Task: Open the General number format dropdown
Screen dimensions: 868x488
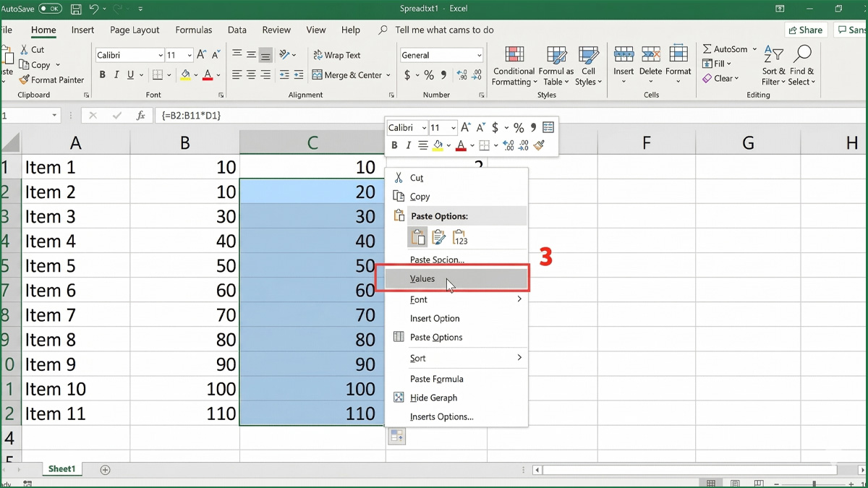Action: tap(479, 56)
